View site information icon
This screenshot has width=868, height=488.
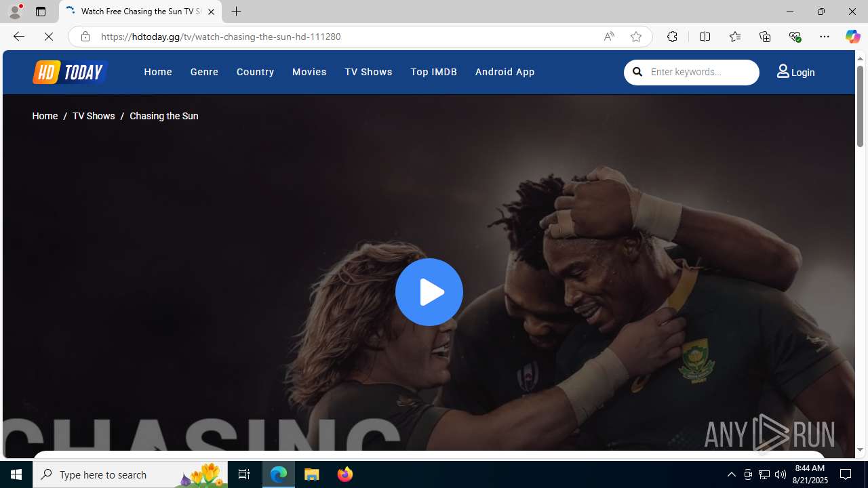click(x=85, y=37)
